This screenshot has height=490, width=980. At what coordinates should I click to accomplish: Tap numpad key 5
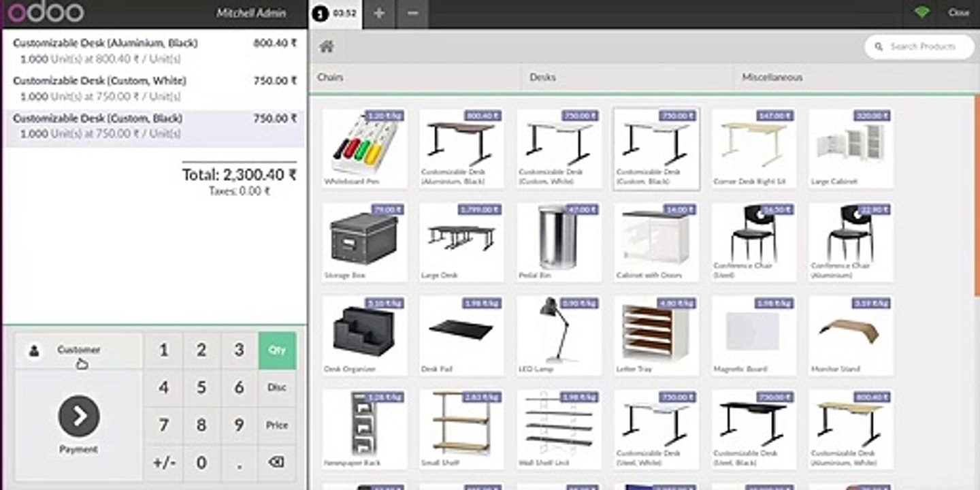tap(201, 387)
